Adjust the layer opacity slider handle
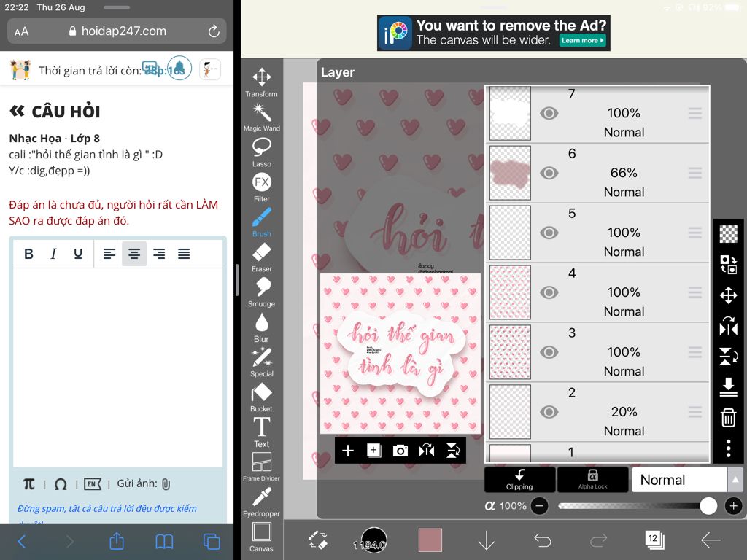The image size is (747, 560). (708, 506)
